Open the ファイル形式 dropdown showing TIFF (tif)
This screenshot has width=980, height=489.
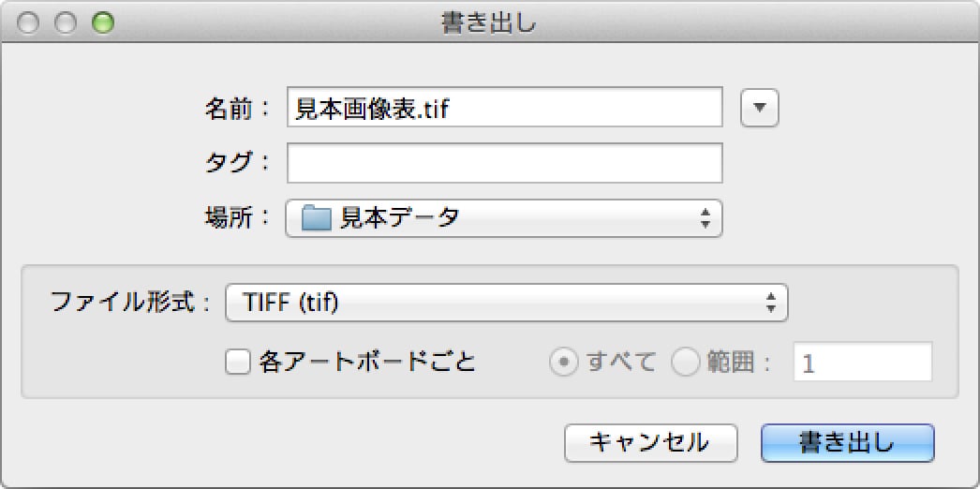click(506, 303)
